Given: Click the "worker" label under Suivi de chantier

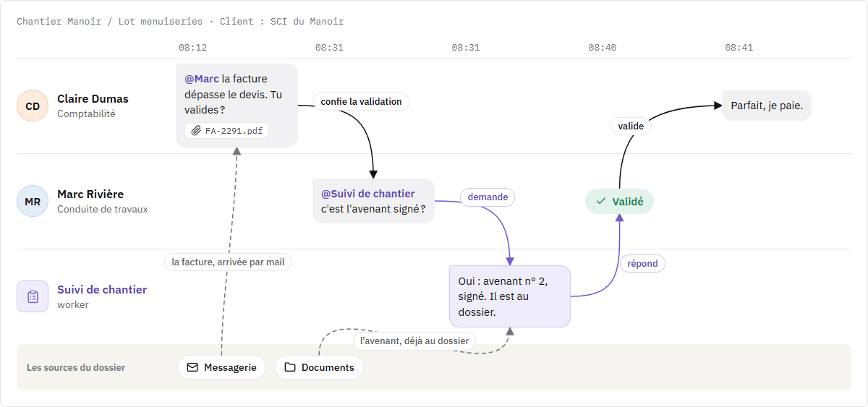Looking at the screenshot, I should point(73,304).
